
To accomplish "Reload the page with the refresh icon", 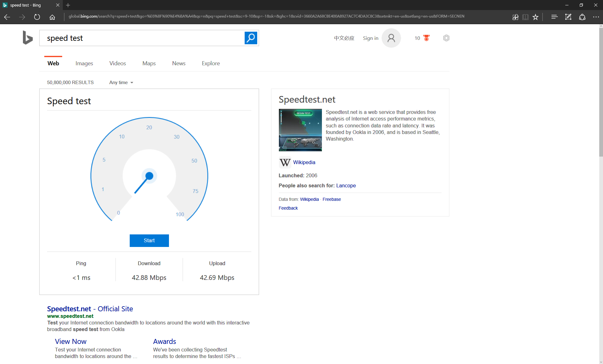I will tap(37, 17).
